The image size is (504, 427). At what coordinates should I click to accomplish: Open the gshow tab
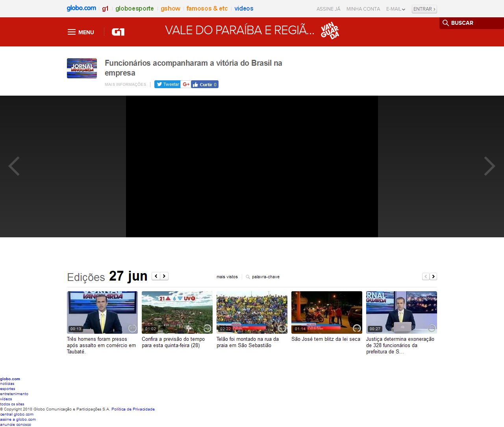(170, 9)
